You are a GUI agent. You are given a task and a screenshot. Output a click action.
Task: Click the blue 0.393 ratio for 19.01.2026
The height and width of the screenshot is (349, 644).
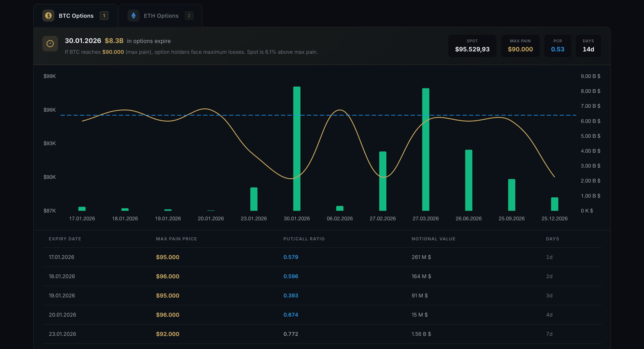click(x=291, y=295)
